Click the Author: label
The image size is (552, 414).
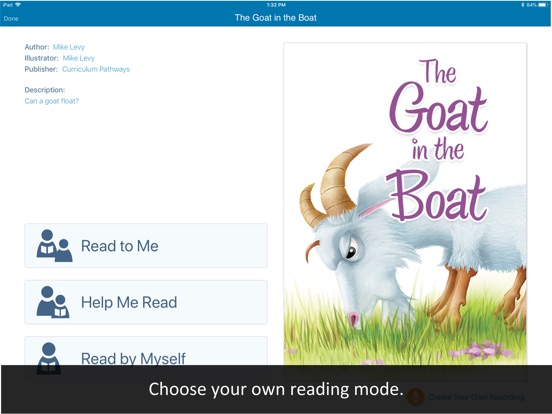[37, 47]
